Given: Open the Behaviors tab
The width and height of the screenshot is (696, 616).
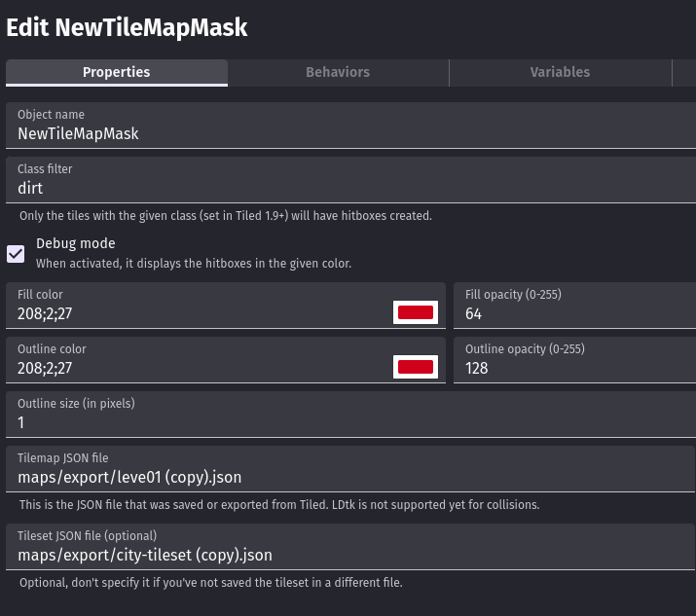Looking at the screenshot, I should [x=338, y=72].
